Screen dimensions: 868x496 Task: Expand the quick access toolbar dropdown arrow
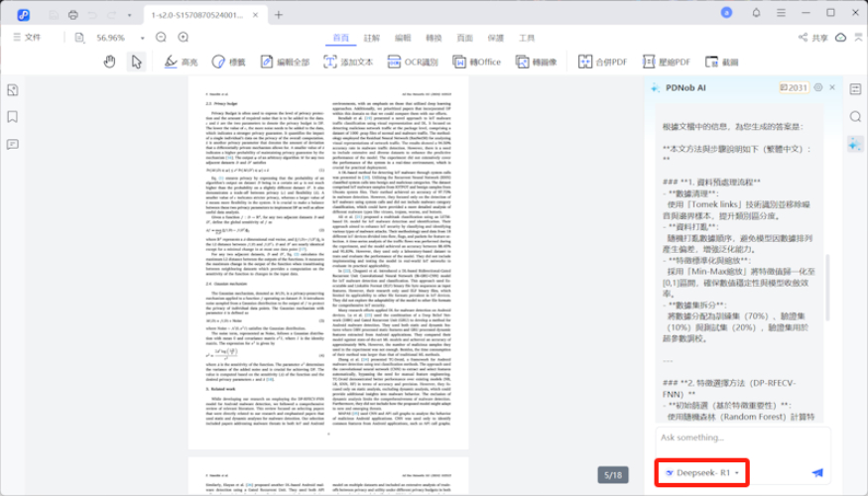coord(130,16)
